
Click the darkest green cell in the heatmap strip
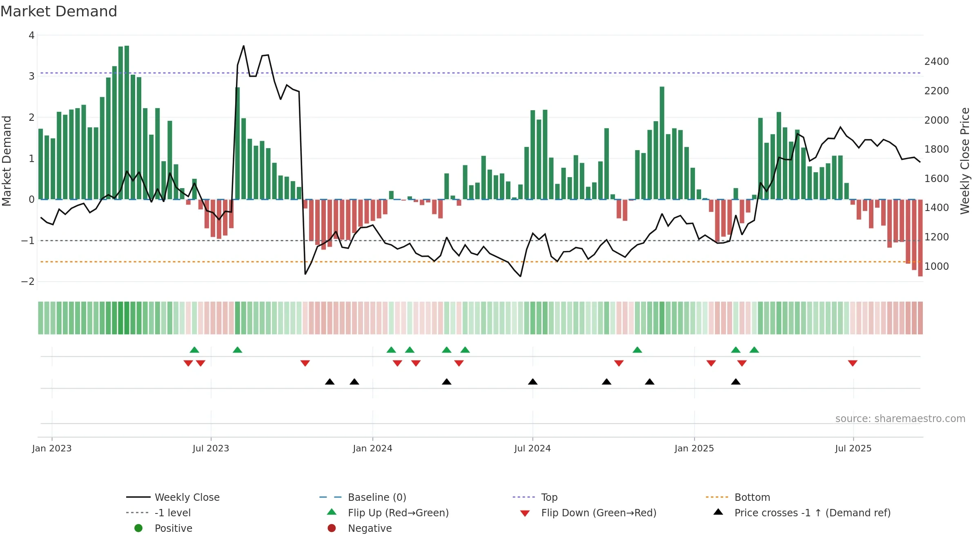point(127,318)
